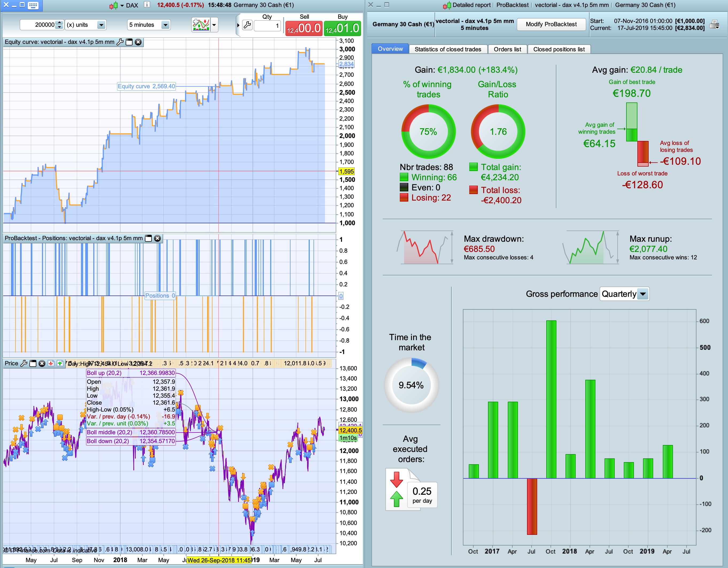This screenshot has width=728, height=568.
Task: Detach the Positions panel into a window
Action: (149, 238)
